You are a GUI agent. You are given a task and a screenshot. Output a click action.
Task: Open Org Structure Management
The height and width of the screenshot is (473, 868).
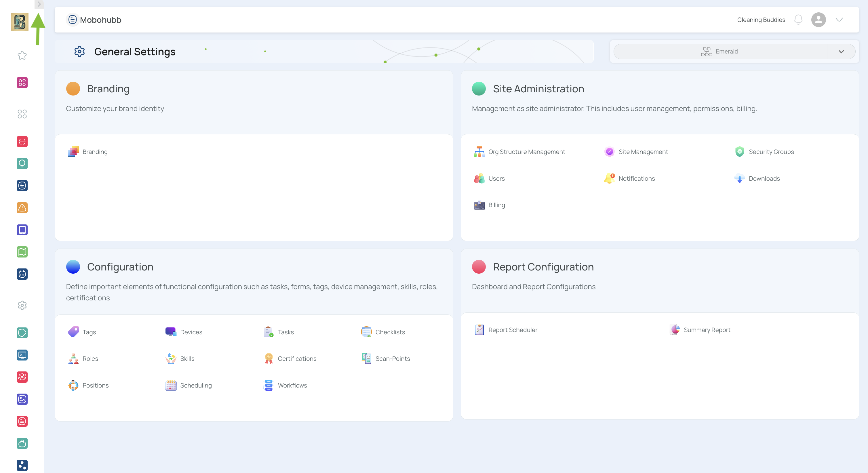(x=526, y=152)
